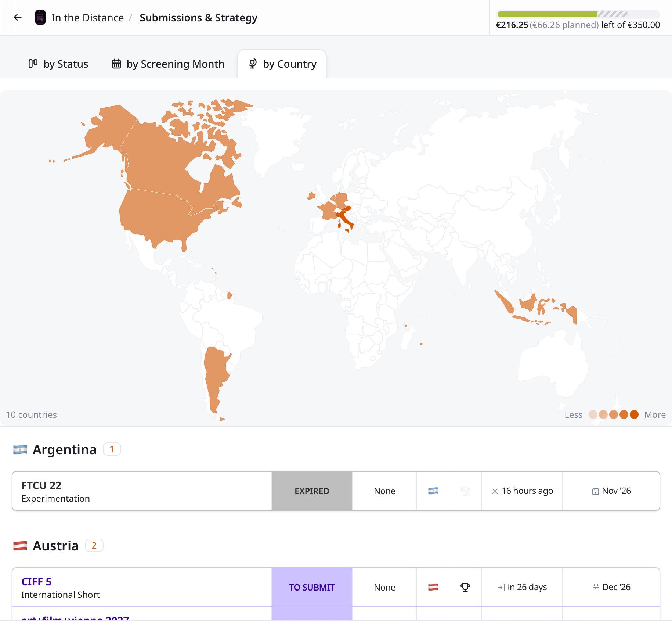Click the x deadline icon, 16 hours ago

495,491
